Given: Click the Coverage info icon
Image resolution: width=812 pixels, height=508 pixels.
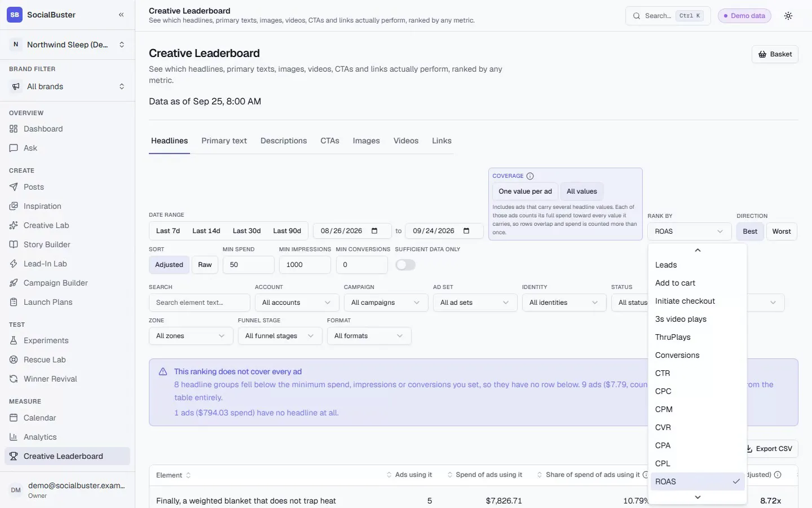Looking at the screenshot, I should tap(530, 176).
